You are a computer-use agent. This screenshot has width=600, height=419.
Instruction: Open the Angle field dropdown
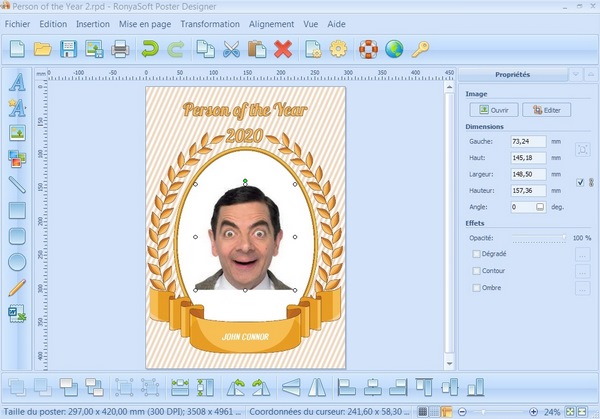point(540,207)
